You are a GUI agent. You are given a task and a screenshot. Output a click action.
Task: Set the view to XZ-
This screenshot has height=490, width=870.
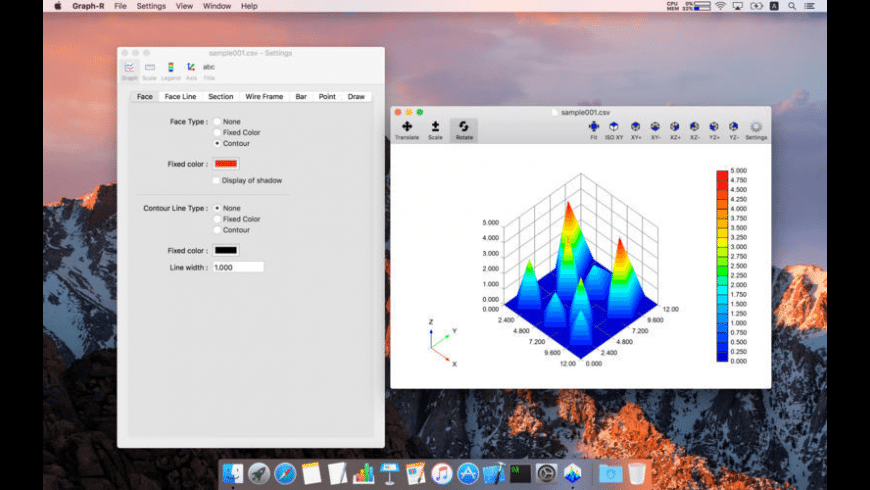coord(694,129)
